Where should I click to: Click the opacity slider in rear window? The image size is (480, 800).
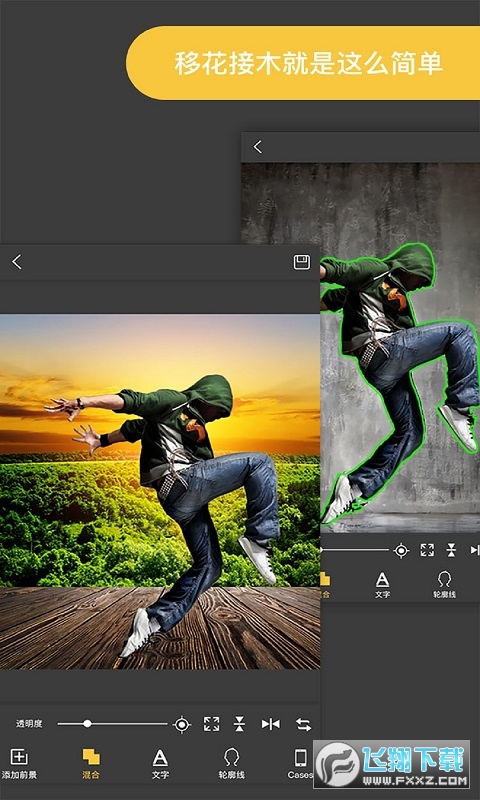(x=355, y=550)
